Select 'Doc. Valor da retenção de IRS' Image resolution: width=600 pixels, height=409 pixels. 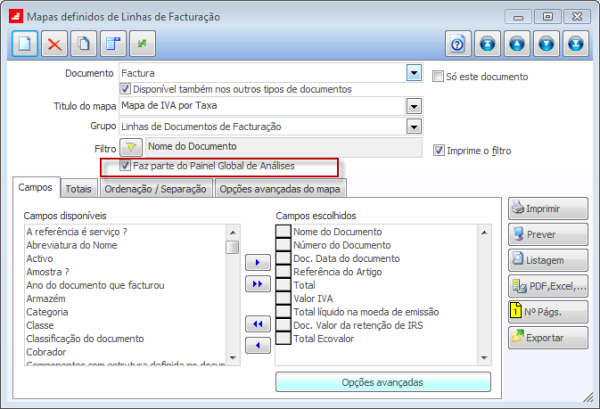tap(358, 326)
